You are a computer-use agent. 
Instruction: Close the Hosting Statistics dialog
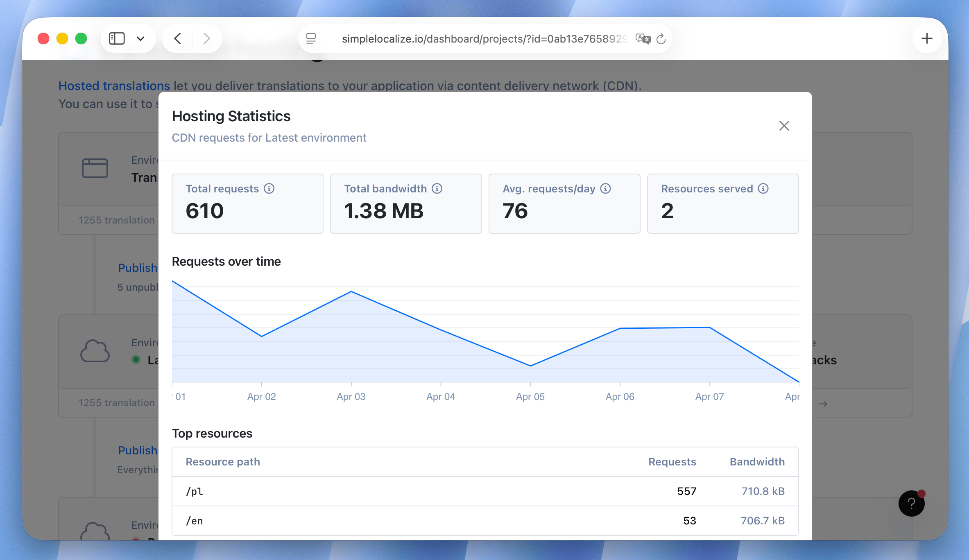784,126
